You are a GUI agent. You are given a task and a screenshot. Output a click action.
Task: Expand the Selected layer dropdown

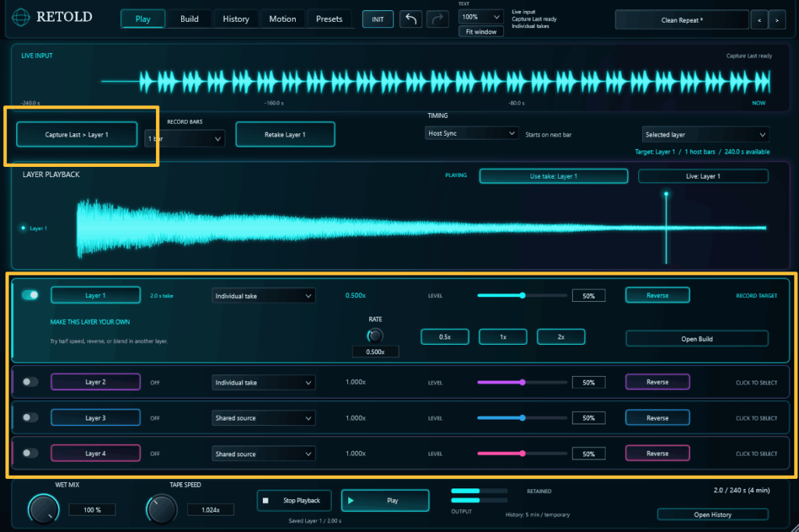pyautogui.click(x=705, y=134)
